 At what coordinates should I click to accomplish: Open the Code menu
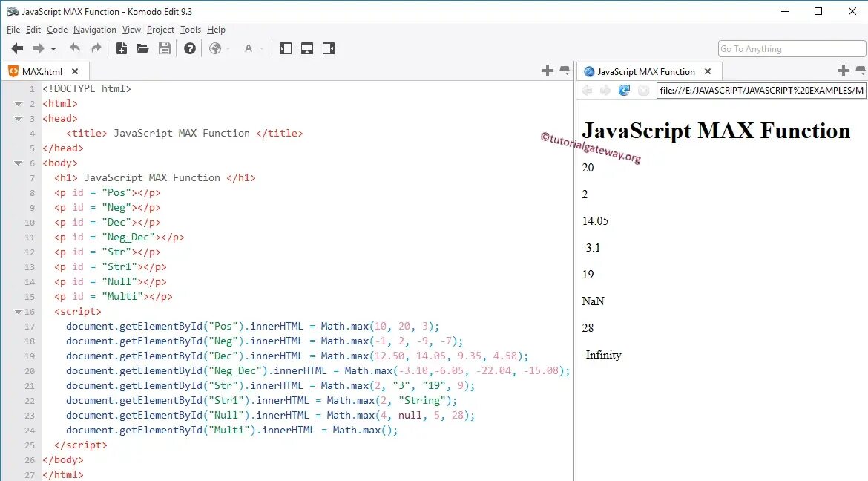click(57, 30)
